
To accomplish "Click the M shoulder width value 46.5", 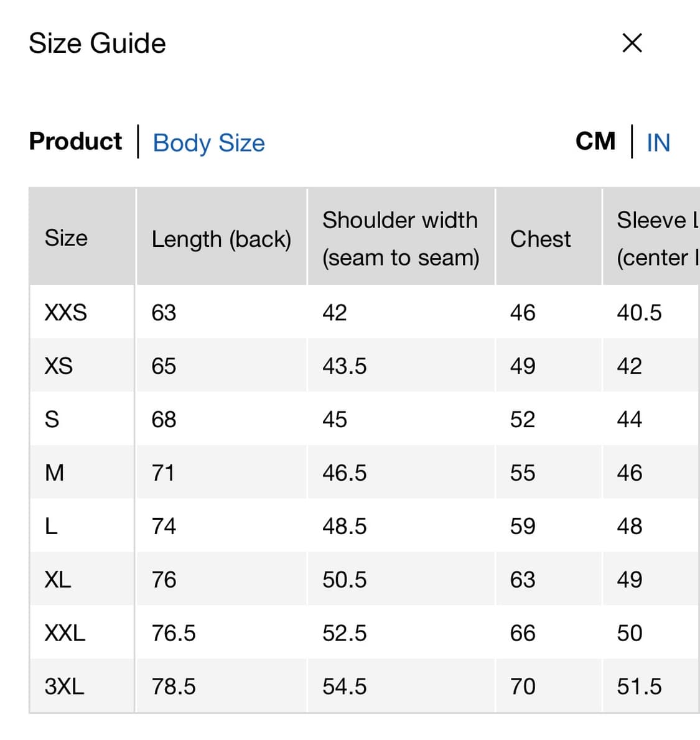I will (344, 473).
